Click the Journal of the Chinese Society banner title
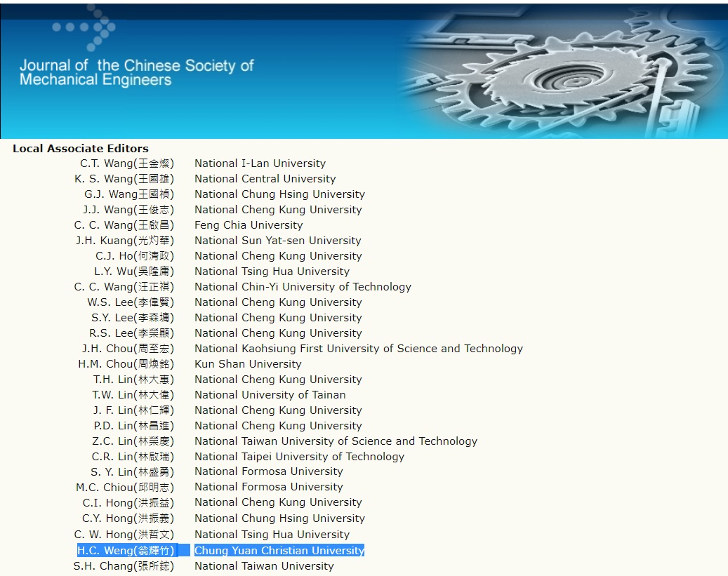Viewport: 728px width, 576px height. [x=136, y=72]
